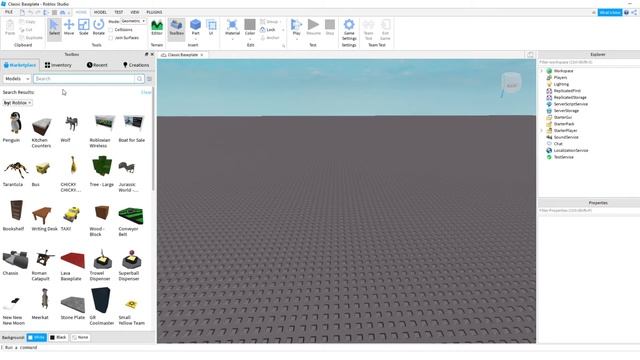Enable the Join Surfaces checkbox
640x360 pixels.
(111, 38)
